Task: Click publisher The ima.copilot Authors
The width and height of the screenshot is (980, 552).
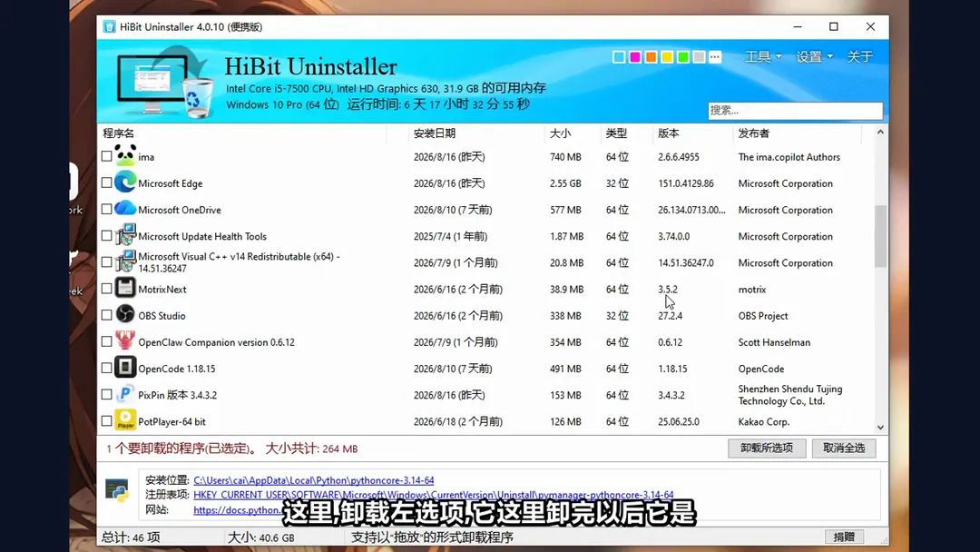Action: (789, 157)
